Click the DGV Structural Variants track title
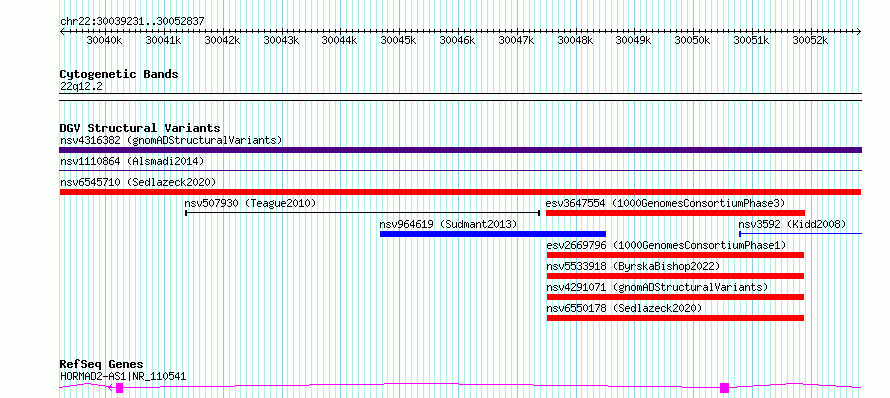This screenshot has width=890, height=398. click(x=140, y=128)
